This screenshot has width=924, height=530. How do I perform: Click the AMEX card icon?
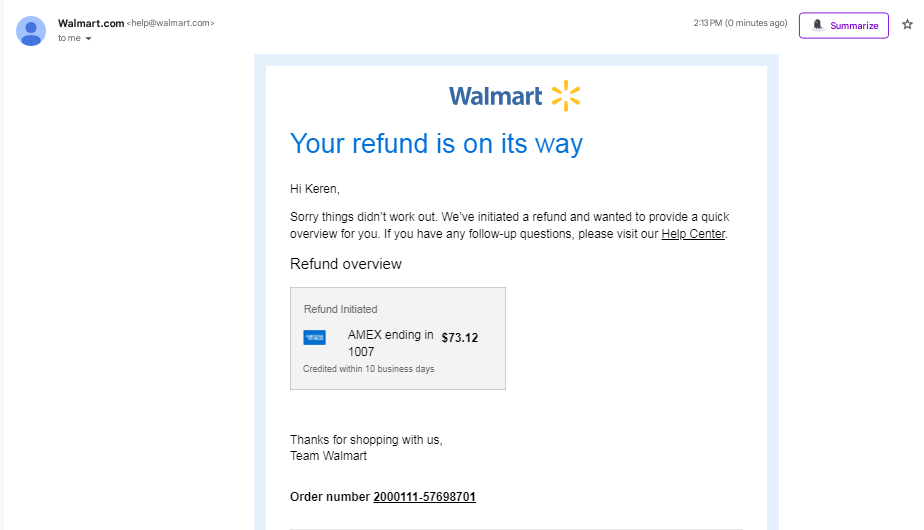click(314, 337)
